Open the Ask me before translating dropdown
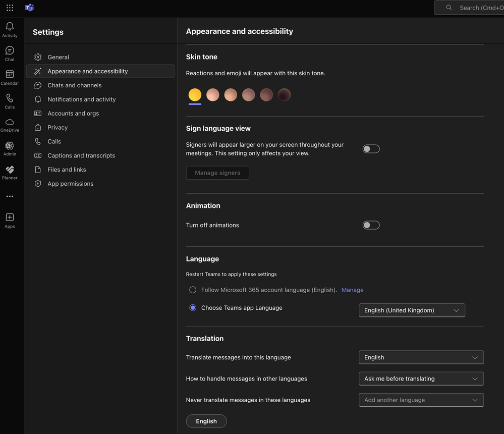504x434 pixels. 421,378
